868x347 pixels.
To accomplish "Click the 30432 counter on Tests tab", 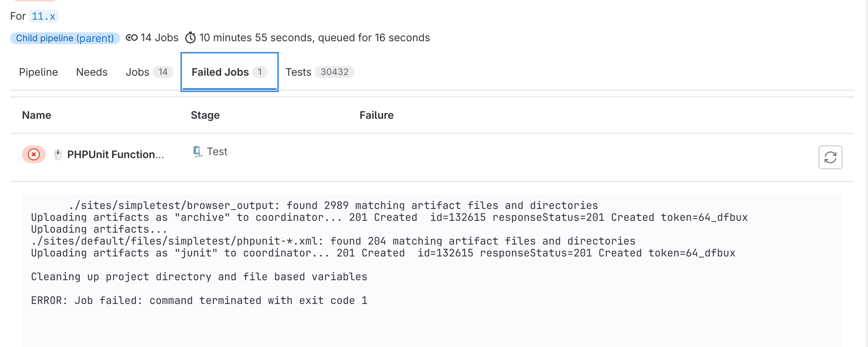I will coord(335,72).
